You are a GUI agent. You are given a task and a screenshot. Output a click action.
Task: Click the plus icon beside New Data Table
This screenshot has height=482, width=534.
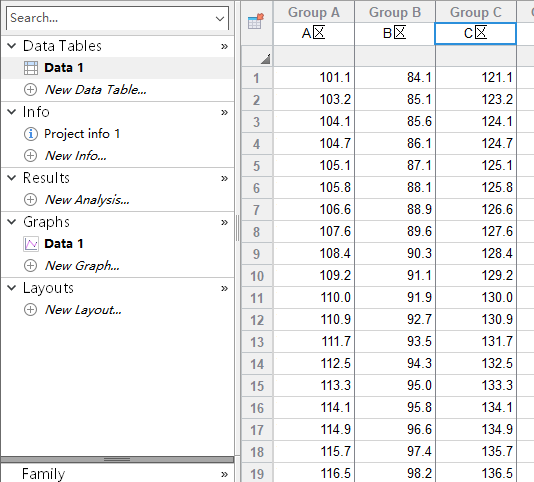pyautogui.click(x=30, y=90)
